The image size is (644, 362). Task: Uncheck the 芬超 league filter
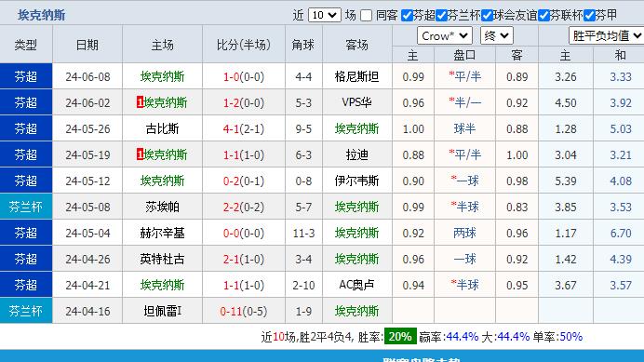pos(407,16)
